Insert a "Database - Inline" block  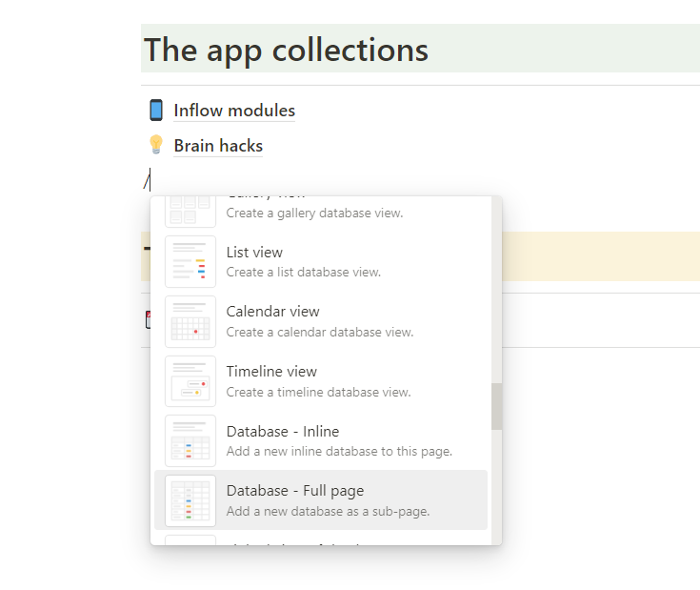282,432
